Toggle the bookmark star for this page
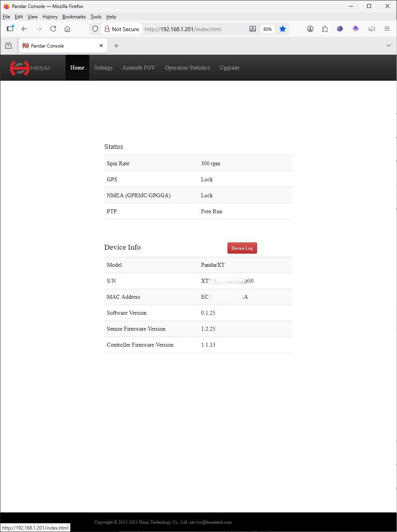Screen dimensions: 397x532 click(x=283, y=29)
